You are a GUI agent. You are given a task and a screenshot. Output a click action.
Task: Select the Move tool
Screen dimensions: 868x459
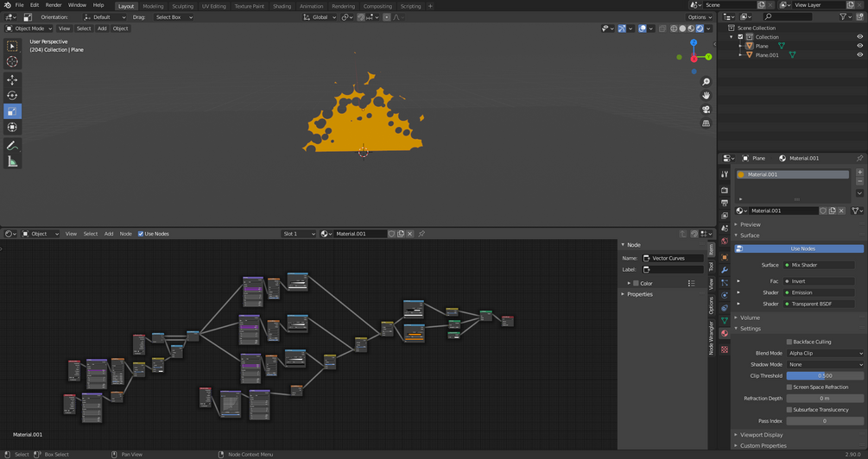12,80
